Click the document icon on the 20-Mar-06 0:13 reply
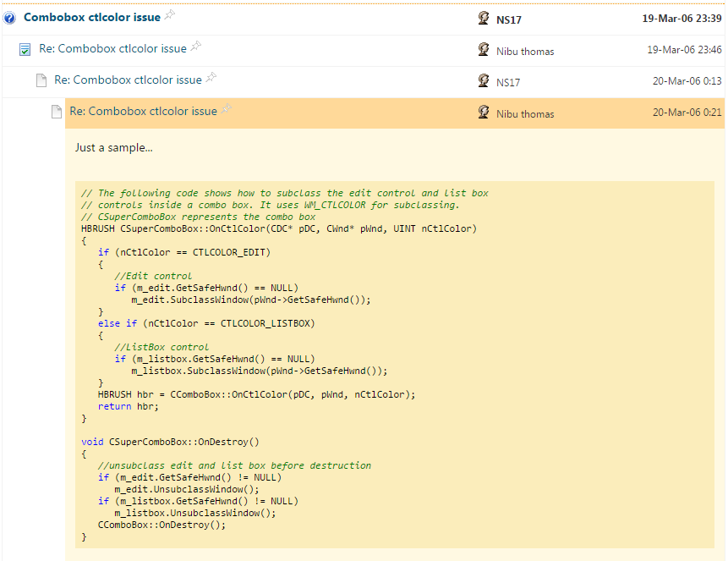The image size is (728, 561). click(41, 80)
